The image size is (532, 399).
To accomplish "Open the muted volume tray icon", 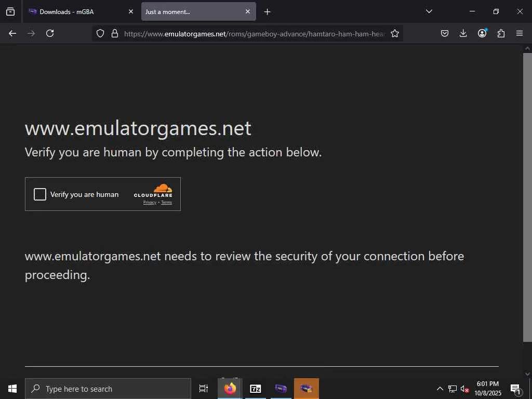I will (x=464, y=389).
